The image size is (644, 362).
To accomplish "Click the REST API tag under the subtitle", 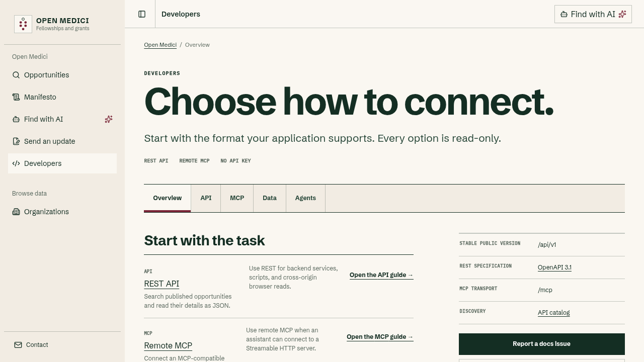I will click(156, 161).
